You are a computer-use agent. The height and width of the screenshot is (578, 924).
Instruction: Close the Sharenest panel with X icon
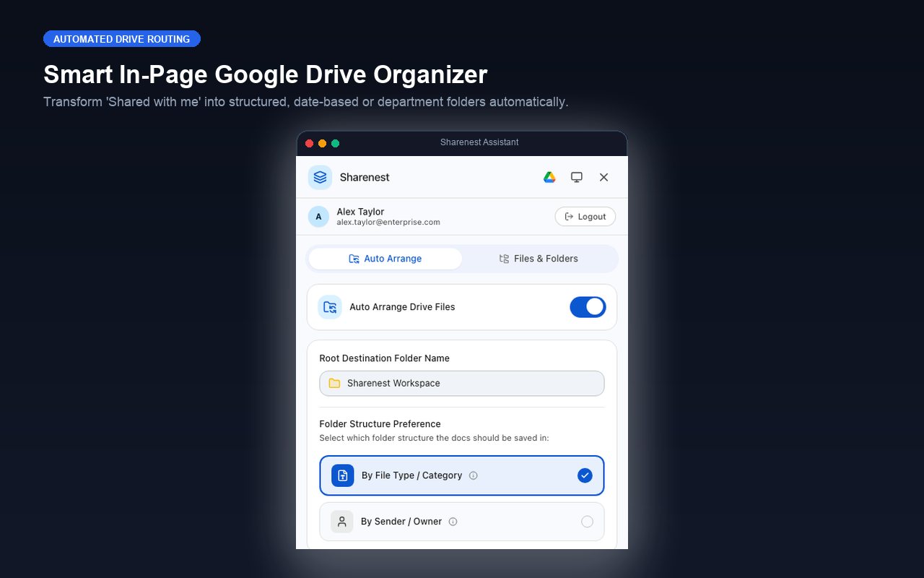[604, 177]
